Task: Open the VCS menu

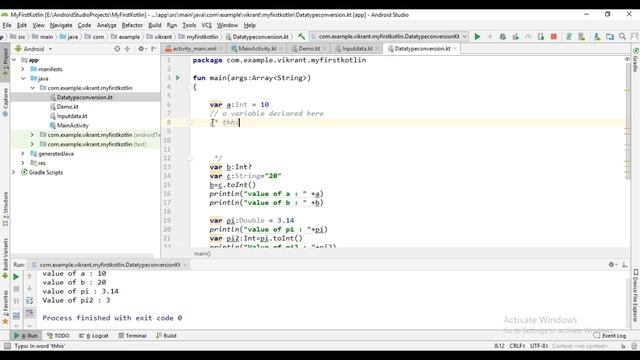Action: click(207, 25)
